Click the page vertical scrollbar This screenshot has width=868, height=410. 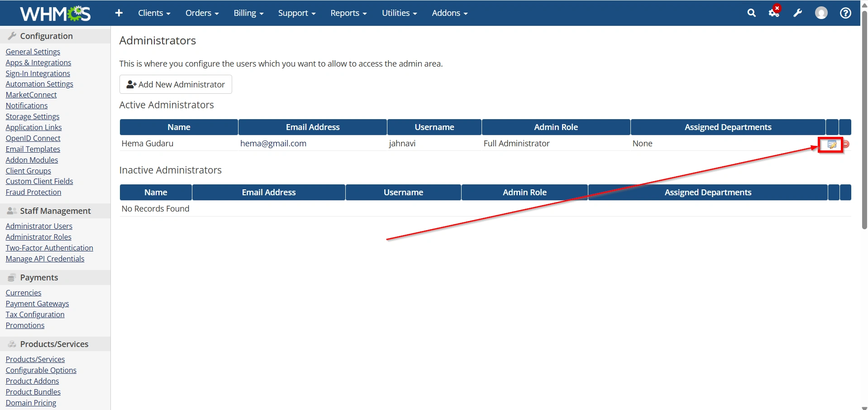864,120
